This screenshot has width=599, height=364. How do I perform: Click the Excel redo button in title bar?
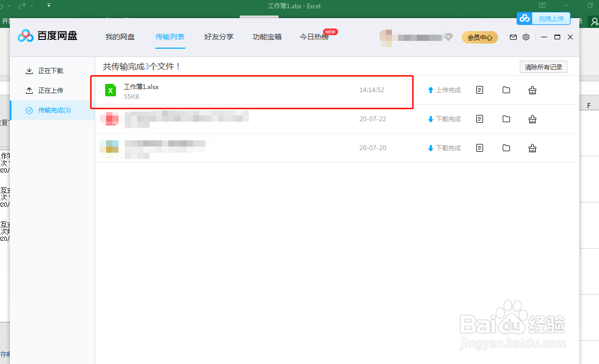[x=23, y=5]
